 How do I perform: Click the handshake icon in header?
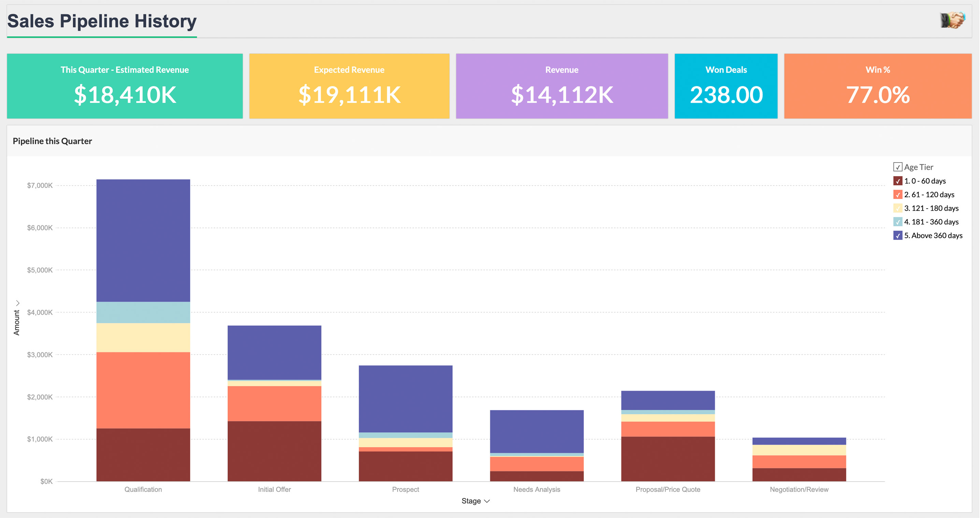(953, 20)
